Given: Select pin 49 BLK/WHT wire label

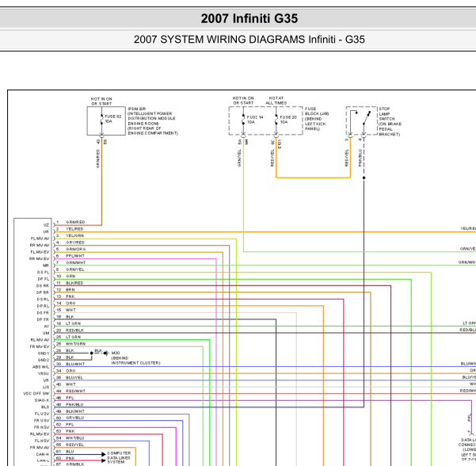Looking at the screenshot, I should click(x=75, y=411).
